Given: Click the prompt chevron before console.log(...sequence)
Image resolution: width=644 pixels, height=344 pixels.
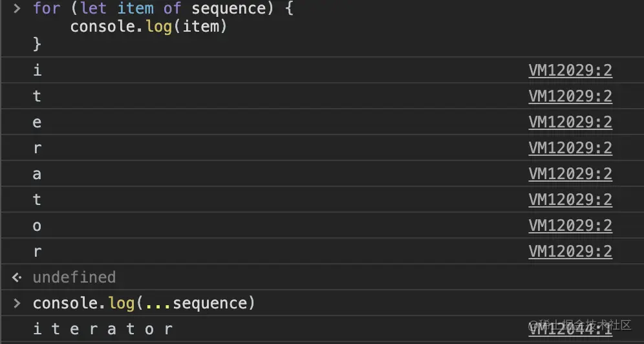Looking at the screenshot, I should click(x=17, y=303).
